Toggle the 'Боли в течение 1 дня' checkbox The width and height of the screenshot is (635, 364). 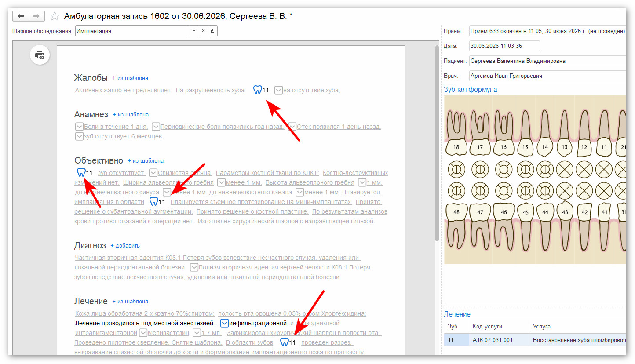click(79, 127)
